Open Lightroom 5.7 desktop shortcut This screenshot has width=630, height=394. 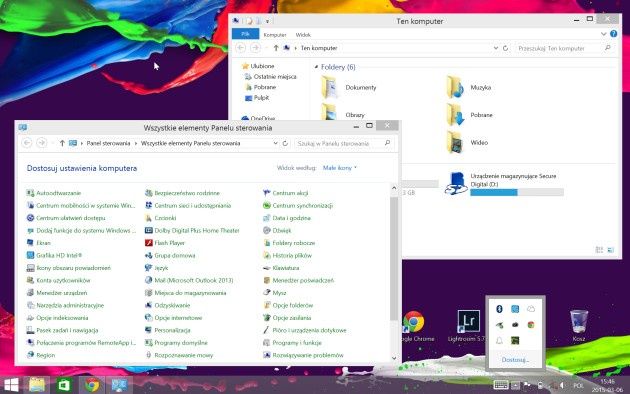pos(468,326)
